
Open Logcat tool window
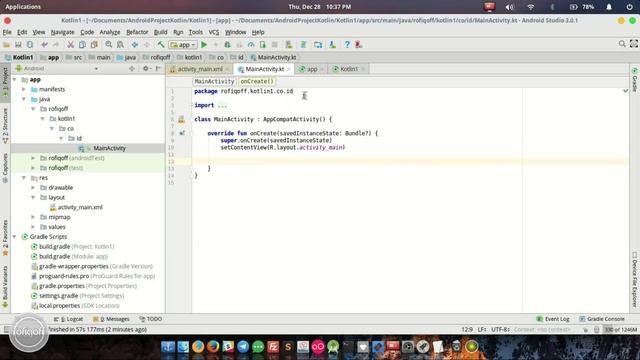pos(69,319)
